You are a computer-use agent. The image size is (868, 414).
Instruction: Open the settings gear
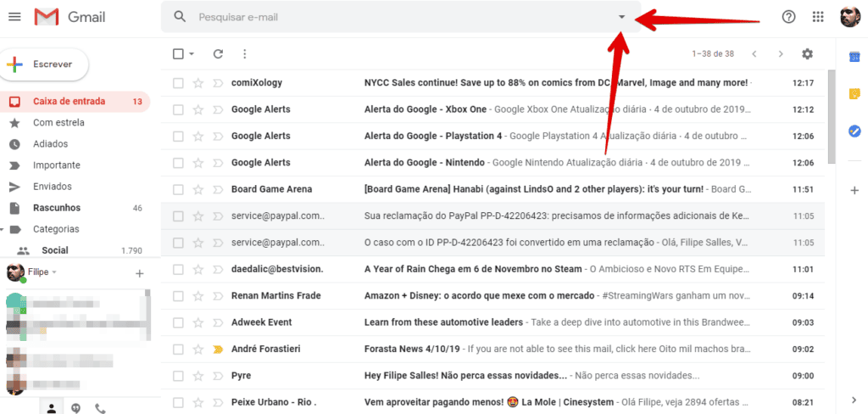tap(808, 53)
